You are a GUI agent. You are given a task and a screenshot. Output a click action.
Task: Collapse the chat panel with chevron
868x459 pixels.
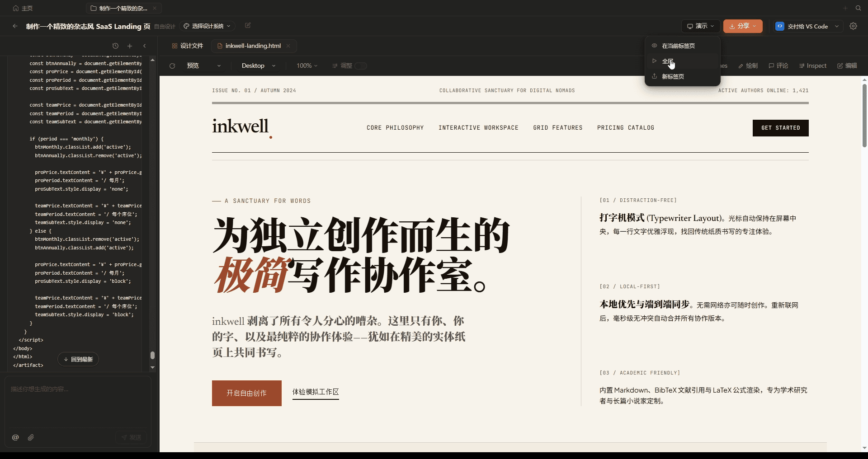point(145,46)
